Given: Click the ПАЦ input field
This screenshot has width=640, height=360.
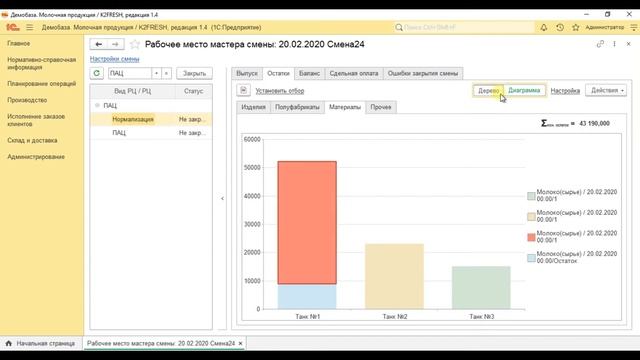Looking at the screenshot, I should pos(130,73).
